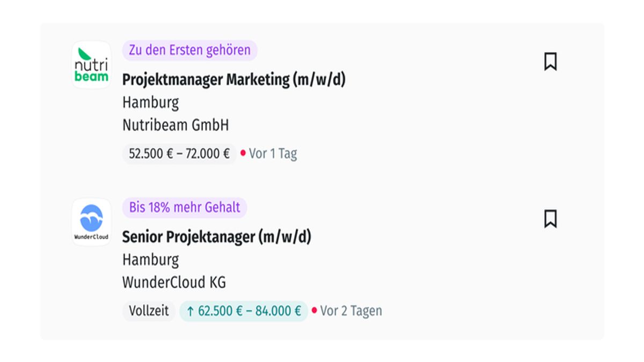Click red dot beside 'Vor 2 Tagen'
This screenshot has height=362, width=644.
pos(314,311)
